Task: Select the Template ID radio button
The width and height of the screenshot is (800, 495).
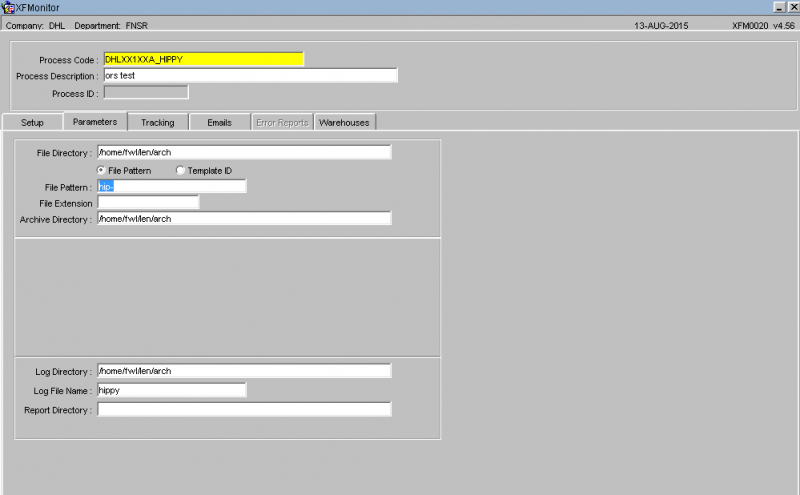Action: pyautogui.click(x=180, y=170)
